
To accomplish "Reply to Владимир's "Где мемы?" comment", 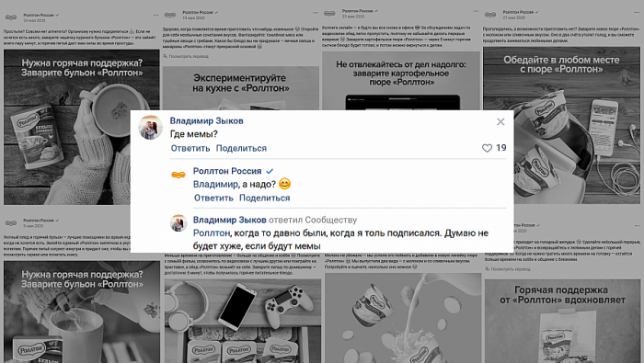I will 190,148.
